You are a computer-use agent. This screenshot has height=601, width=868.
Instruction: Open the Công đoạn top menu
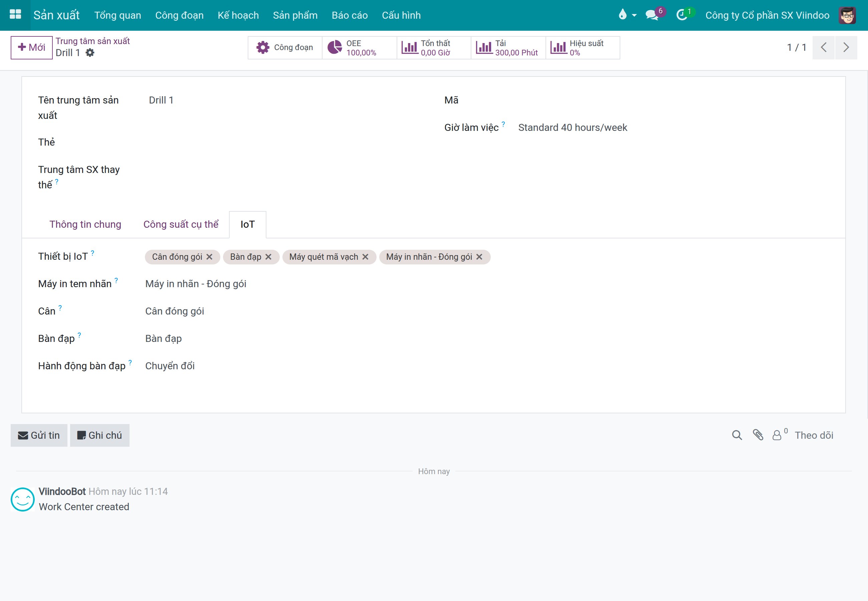pos(179,15)
